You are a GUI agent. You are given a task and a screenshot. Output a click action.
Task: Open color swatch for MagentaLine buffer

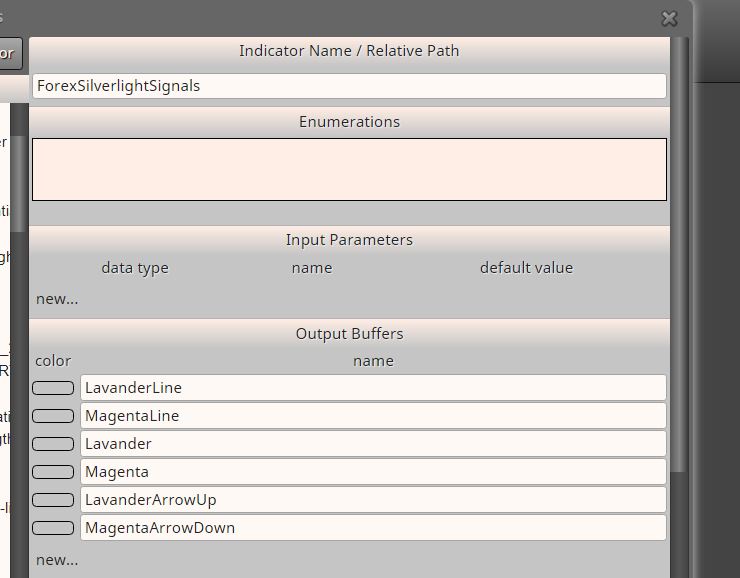(53, 416)
